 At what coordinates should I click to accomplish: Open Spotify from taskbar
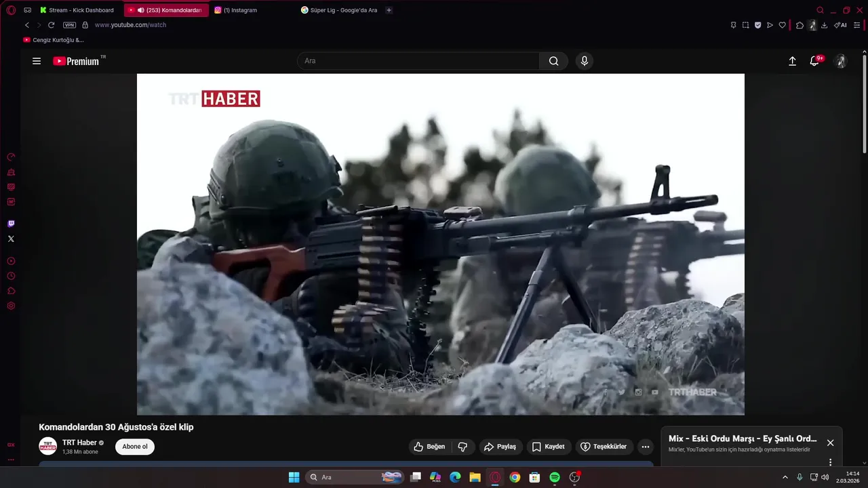(555, 477)
